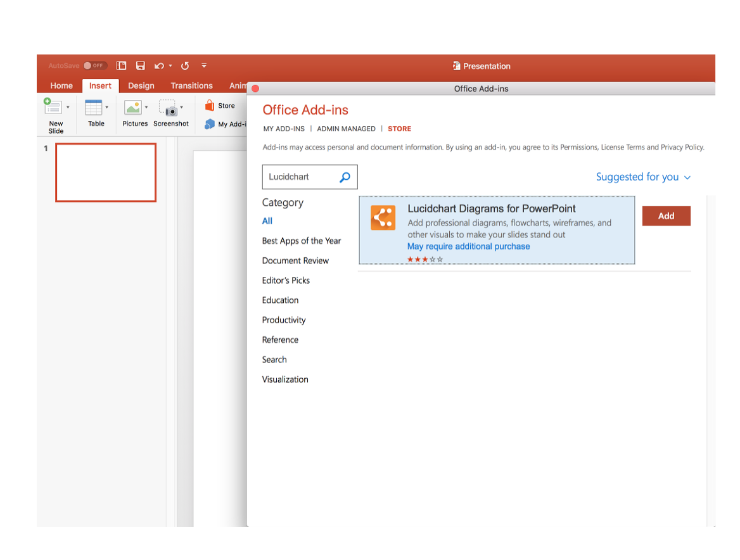The image size is (740, 560).
Task: Click the search magnifier icon
Action: [x=345, y=177]
